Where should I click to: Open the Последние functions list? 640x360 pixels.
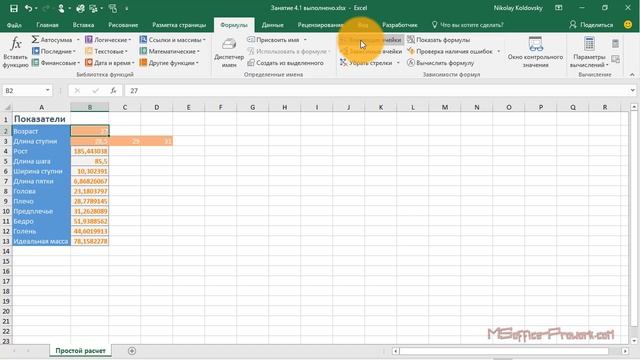pyautogui.click(x=53, y=51)
